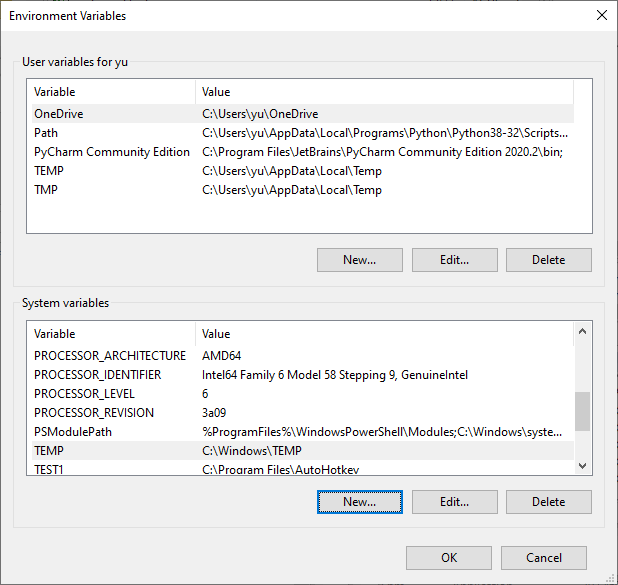Select PyCharm Community Edition variable
The height and width of the screenshot is (585, 618).
click(x=303, y=152)
